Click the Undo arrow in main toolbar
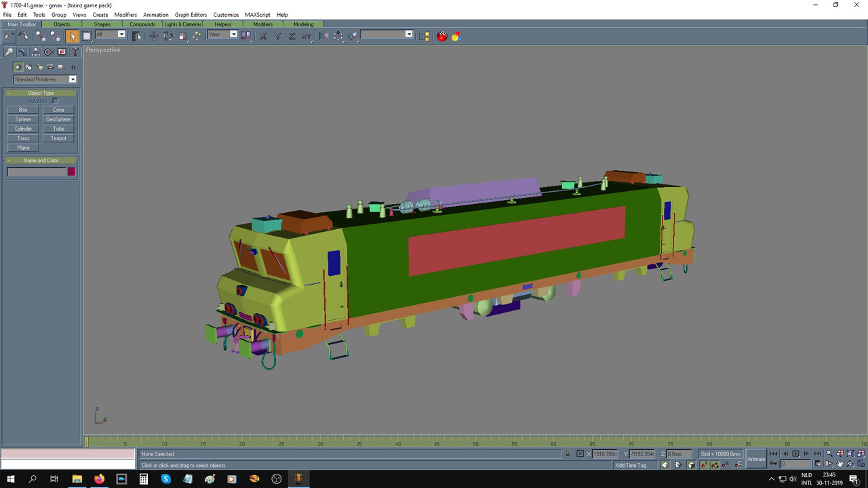The height and width of the screenshot is (488, 868). [x=9, y=36]
